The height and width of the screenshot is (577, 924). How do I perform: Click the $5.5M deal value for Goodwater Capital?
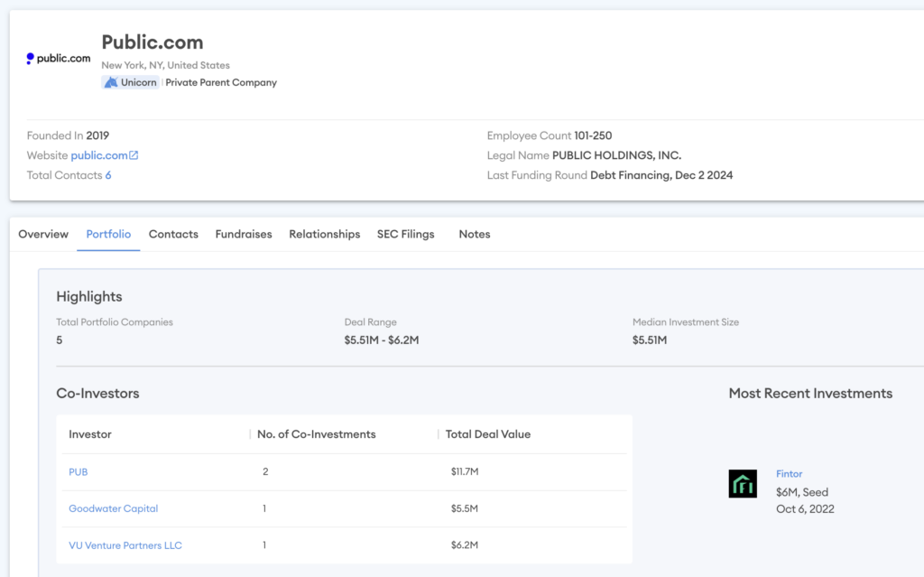click(465, 508)
